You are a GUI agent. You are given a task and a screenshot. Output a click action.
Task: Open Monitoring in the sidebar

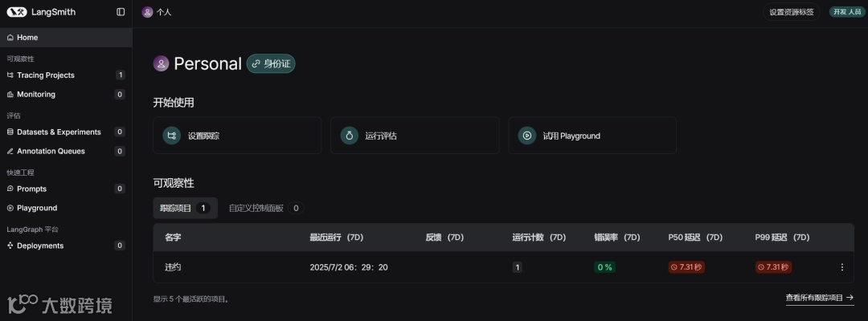click(x=66, y=95)
